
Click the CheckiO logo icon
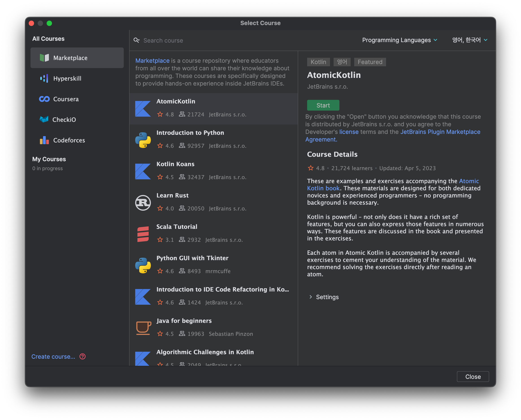[x=44, y=119]
